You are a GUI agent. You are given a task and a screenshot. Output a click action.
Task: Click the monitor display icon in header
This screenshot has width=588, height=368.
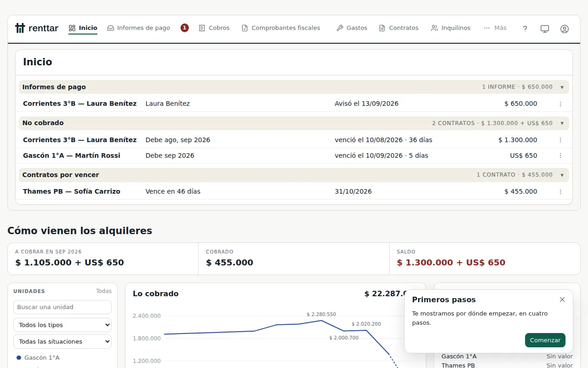click(545, 29)
